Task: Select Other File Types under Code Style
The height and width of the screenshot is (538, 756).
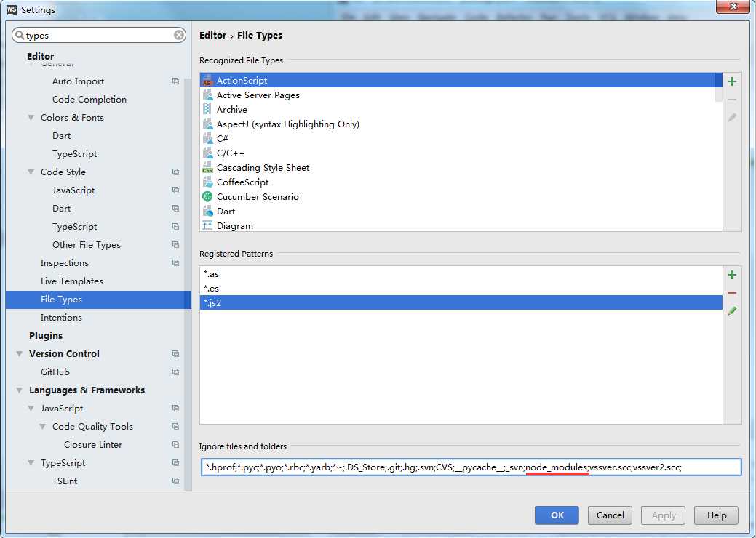Action: click(87, 245)
